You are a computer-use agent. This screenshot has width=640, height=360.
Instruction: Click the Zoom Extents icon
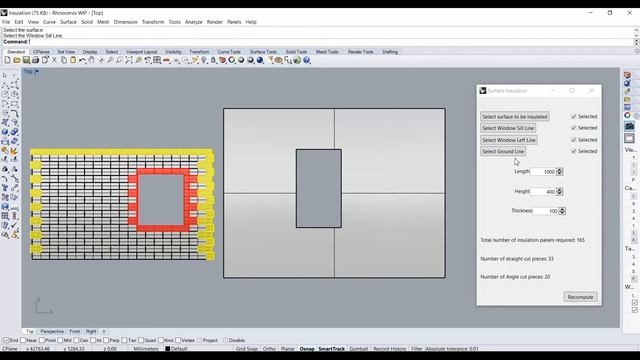coord(129,60)
